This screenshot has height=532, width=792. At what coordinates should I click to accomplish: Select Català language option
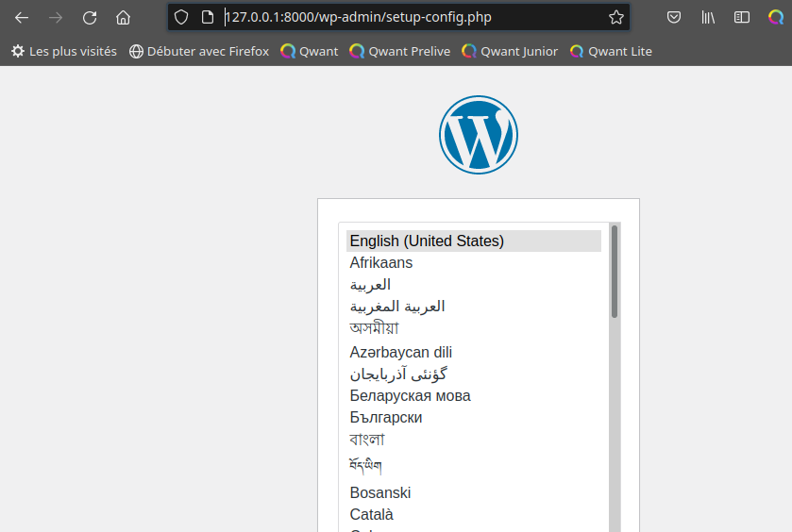pyautogui.click(x=474, y=514)
